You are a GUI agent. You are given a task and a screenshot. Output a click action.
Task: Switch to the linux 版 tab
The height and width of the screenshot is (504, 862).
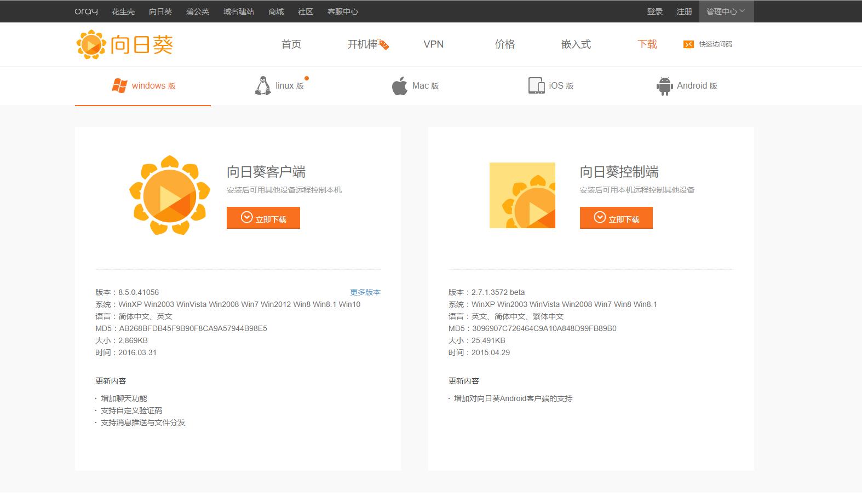coord(279,86)
